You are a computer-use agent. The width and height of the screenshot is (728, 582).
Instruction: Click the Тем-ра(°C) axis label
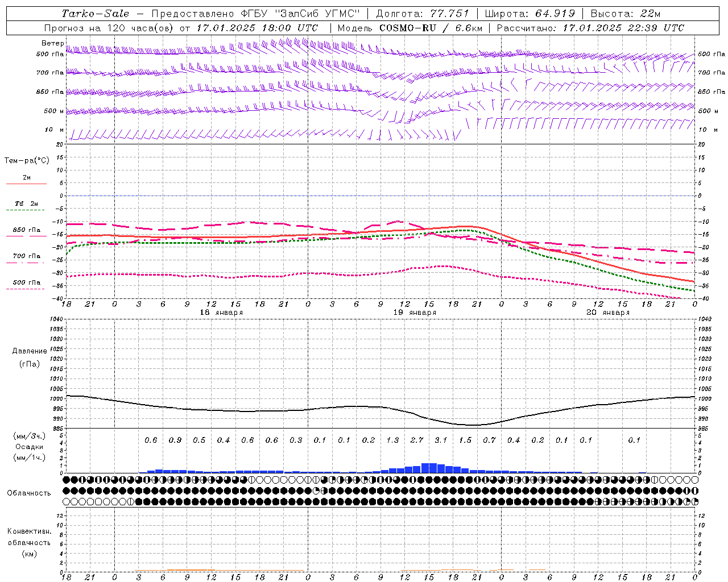coord(27,161)
